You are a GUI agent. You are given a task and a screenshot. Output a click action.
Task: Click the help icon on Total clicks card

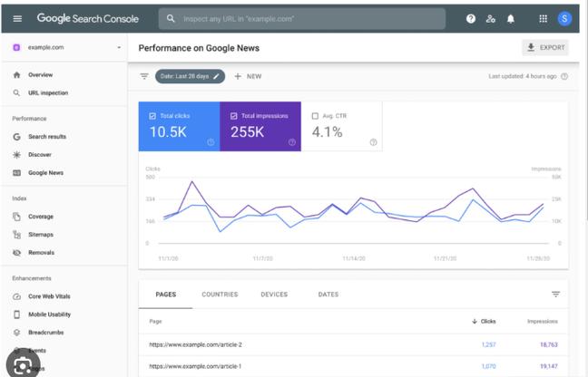coord(211,142)
